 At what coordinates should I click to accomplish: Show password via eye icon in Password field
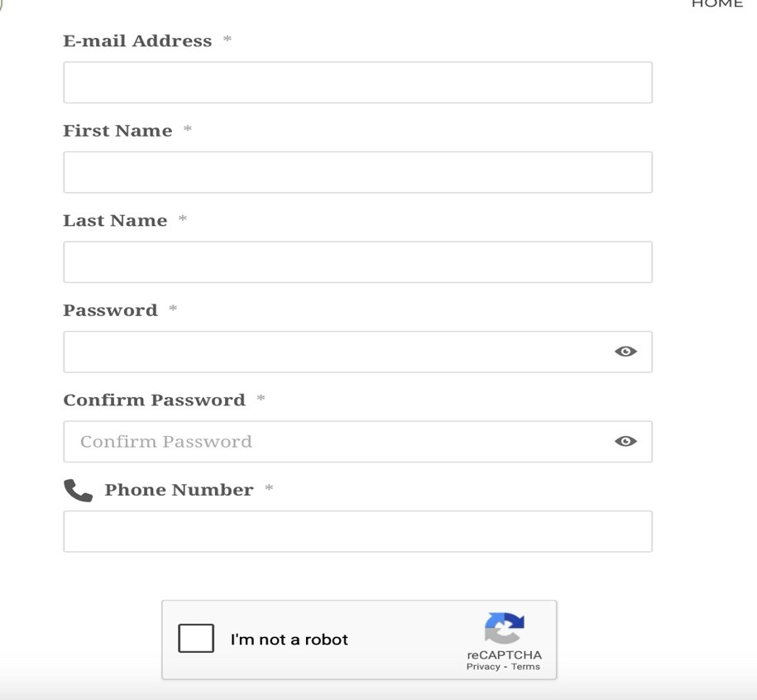pos(625,352)
